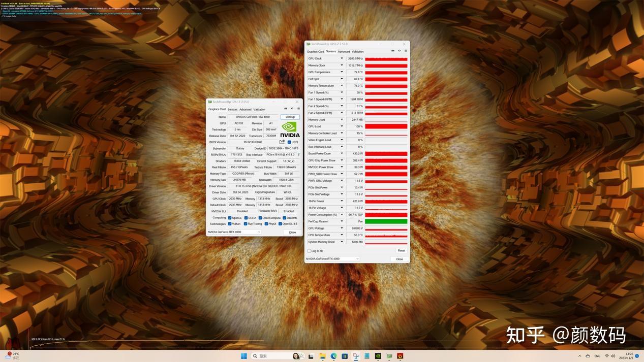Open File Explorer from taskbar

(x=322, y=356)
